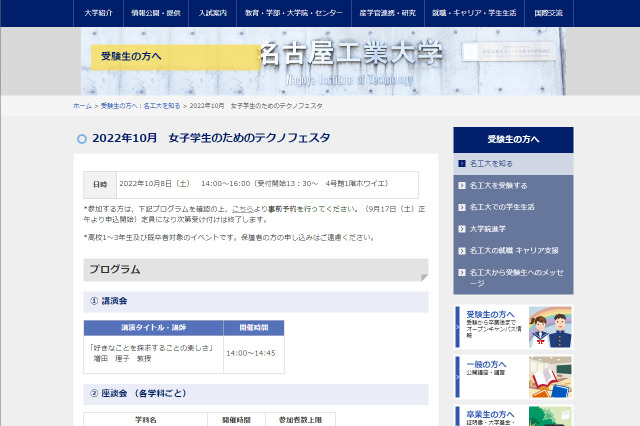Click the lecture table 開催時間 column header

[254, 328]
